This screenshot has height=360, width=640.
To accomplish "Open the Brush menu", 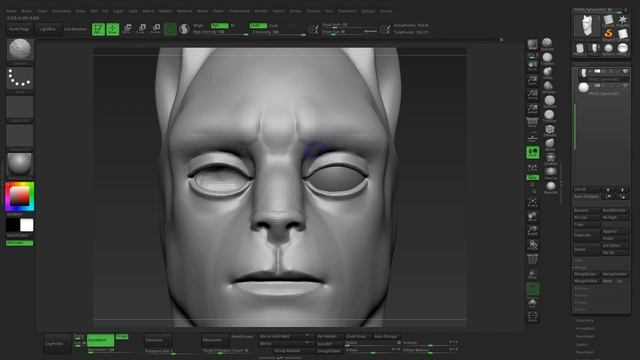I will (27, 11).
